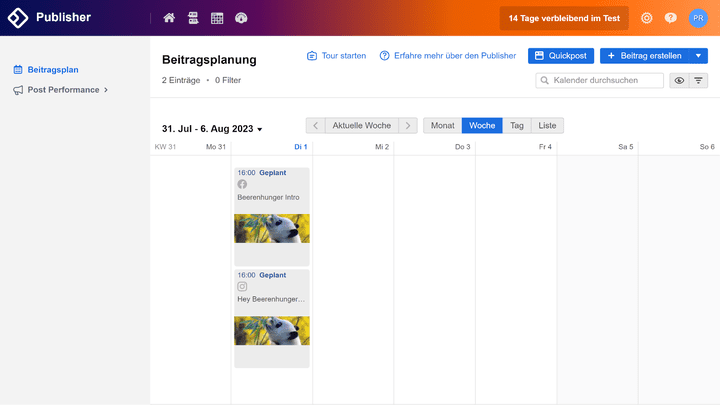Switch to Liste view

point(547,125)
